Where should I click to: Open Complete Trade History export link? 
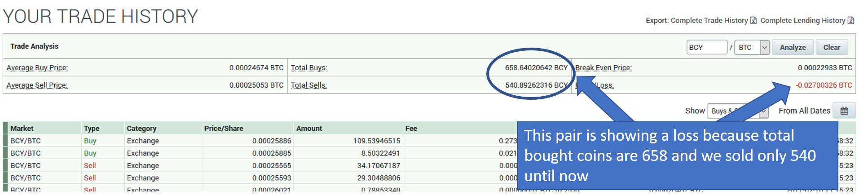pyautogui.click(x=709, y=21)
